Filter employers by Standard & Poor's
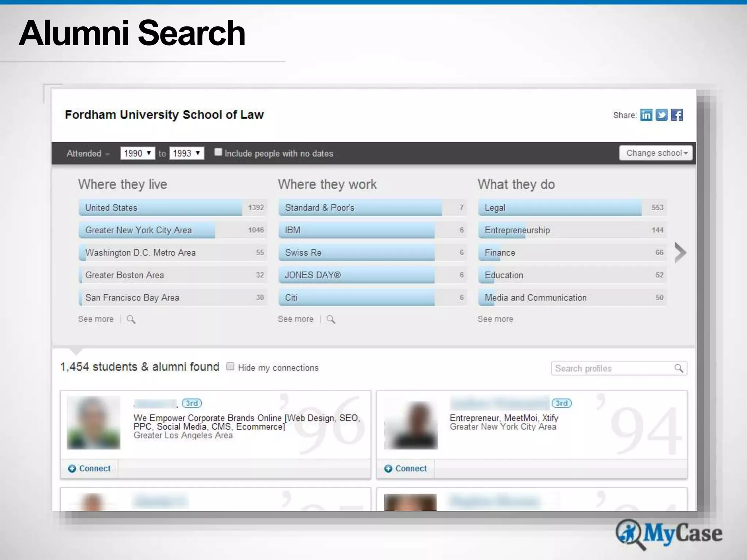The width and height of the screenshot is (747, 560). coord(373,207)
